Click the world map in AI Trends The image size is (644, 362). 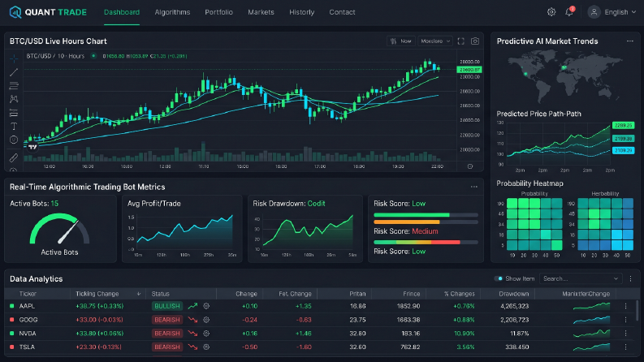[564, 76]
